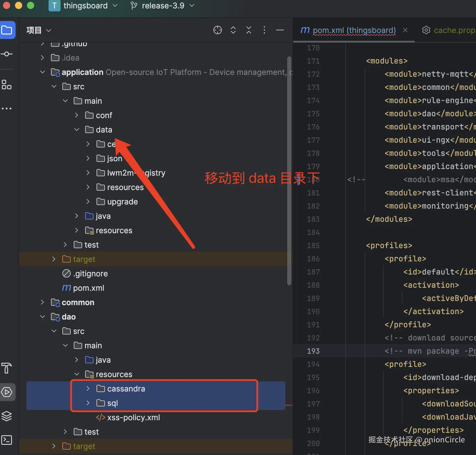Open project panel options via the three dots icon
This screenshot has height=455, width=476.
tap(264, 30)
